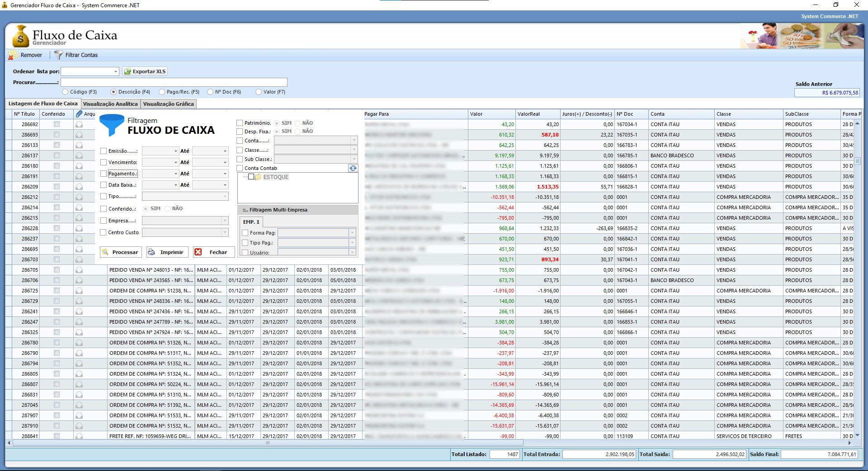868x471 pixels.
Task: Click the horizontal scrollbar under the table
Action: (x=267, y=443)
